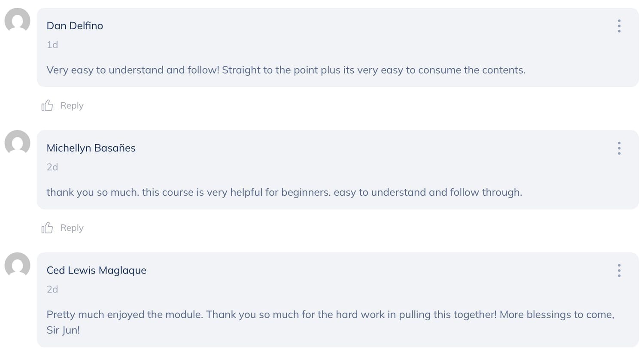This screenshot has width=644, height=355.
Task: Open Michellyn Basañes's name link
Action: pyautogui.click(x=91, y=148)
